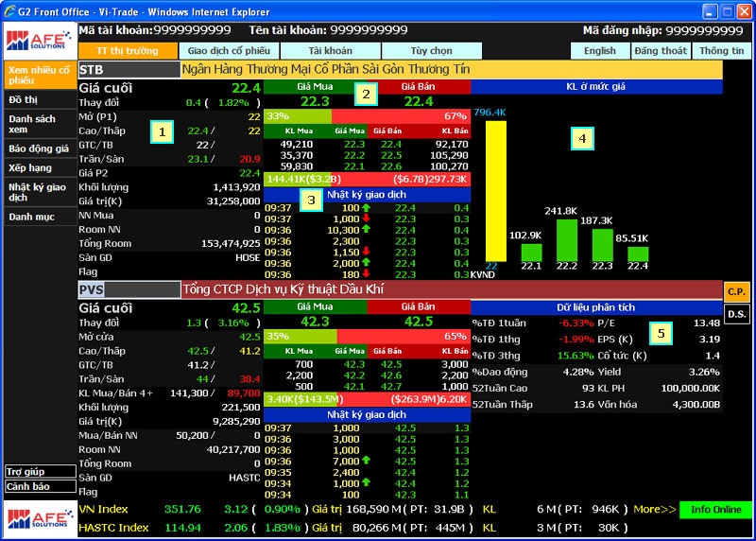Open Đồ thị in the sidebar
Viewport: 756px width, 541px height.
[40, 100]
